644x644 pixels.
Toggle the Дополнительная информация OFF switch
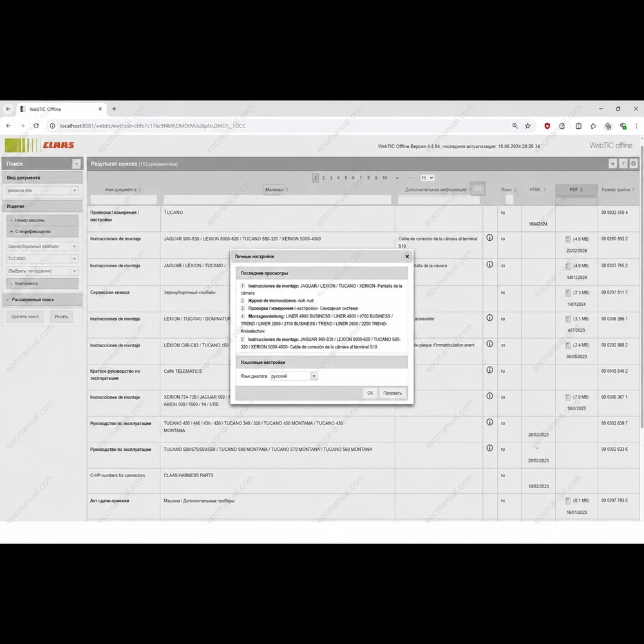click(x=478, y=189)
